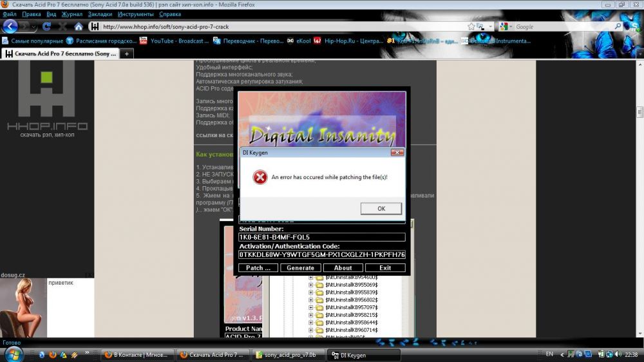
Task: Open the Переводчик bookmark
Action: click(x=248, y=41)
